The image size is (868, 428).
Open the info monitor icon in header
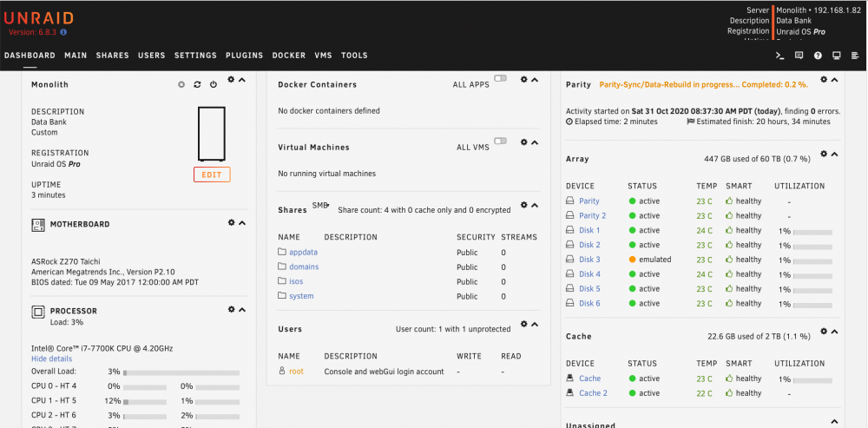click(x=837, y=56)
